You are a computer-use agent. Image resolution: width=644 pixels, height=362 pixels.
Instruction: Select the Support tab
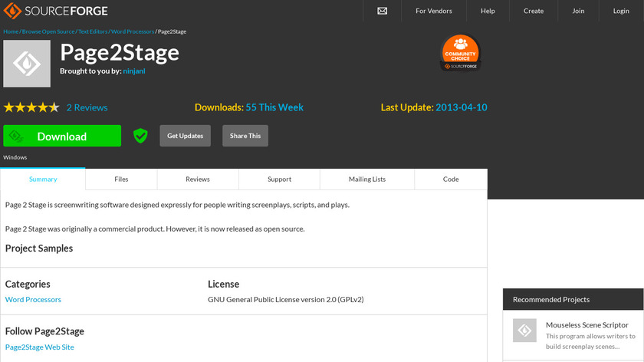pos(279,179)
